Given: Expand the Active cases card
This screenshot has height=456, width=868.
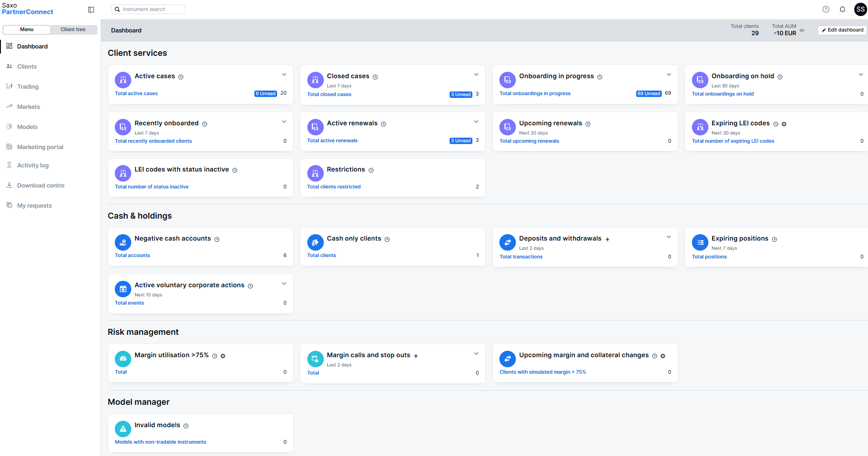Looking at the screenshot, I should 284,75.
